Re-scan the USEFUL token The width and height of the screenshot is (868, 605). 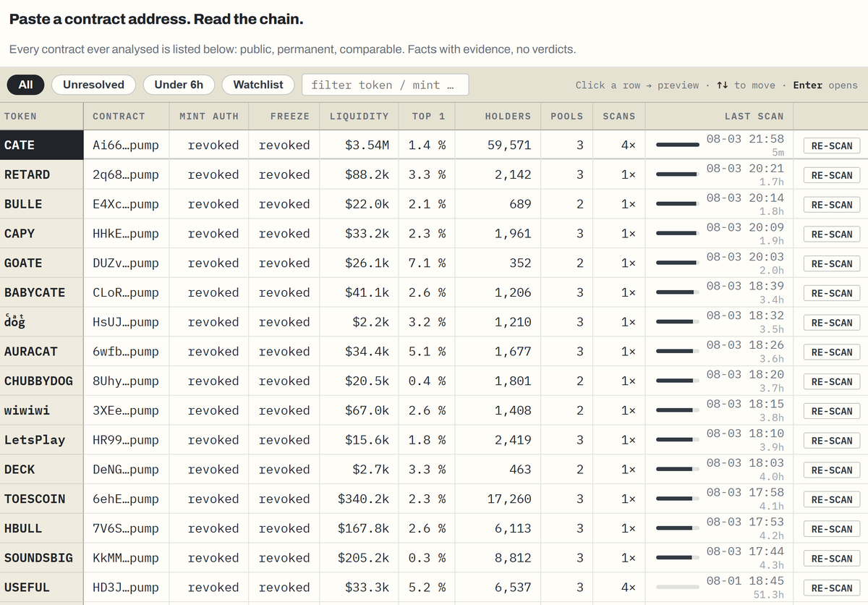click(x=832, y=588)
